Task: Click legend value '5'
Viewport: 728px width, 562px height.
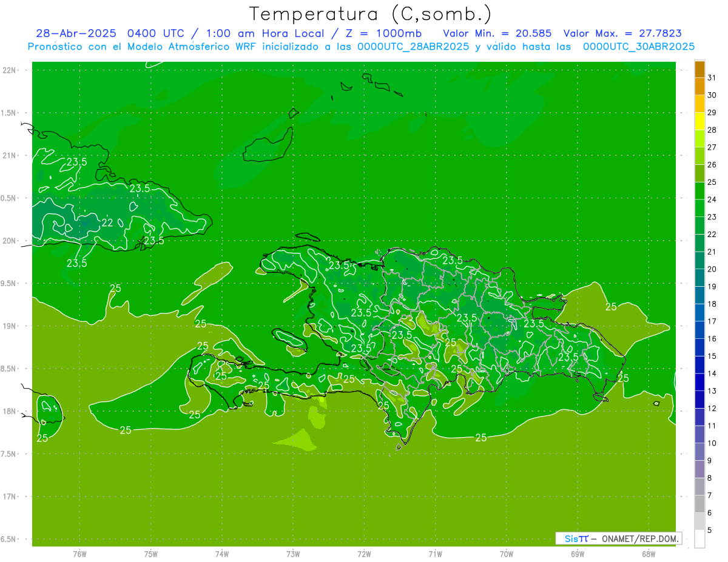Action: [x=710, y=530]
